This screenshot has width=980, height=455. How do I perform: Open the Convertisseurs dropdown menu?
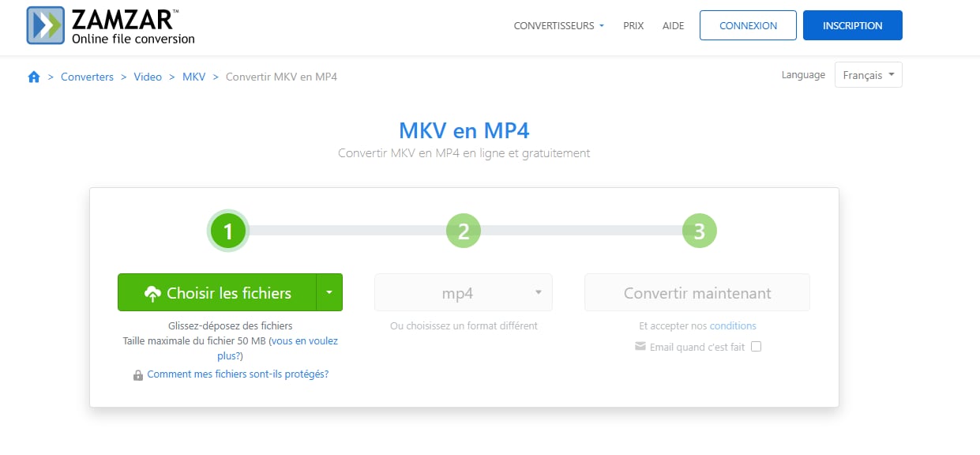coord(558,25)
